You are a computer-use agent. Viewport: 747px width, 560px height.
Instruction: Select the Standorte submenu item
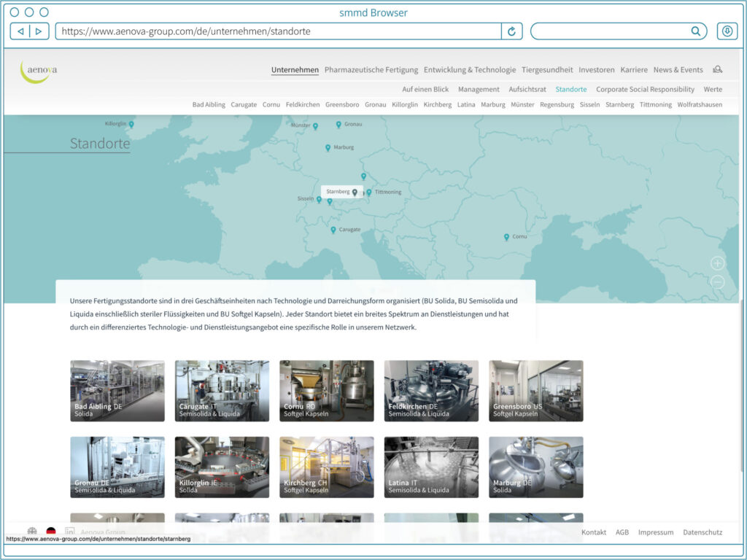tap(571, 90)
